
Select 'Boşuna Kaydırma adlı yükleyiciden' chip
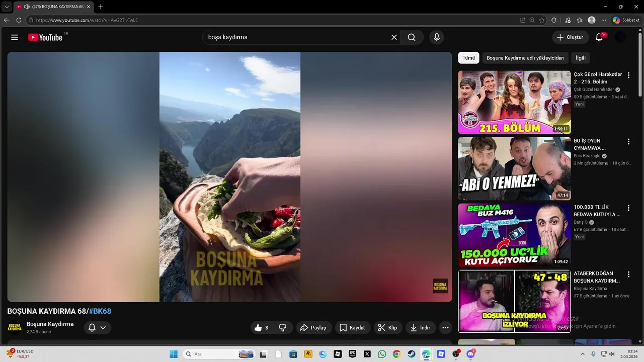[525, 58]
